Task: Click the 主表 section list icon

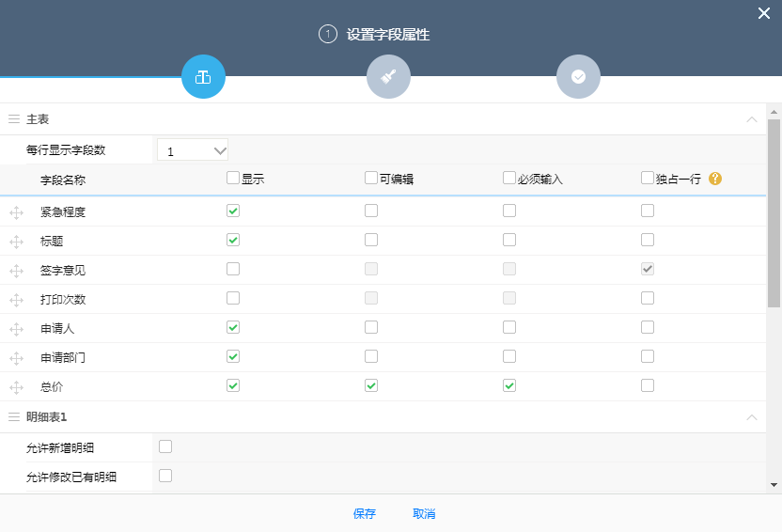Action: click(x=14, y=119)
